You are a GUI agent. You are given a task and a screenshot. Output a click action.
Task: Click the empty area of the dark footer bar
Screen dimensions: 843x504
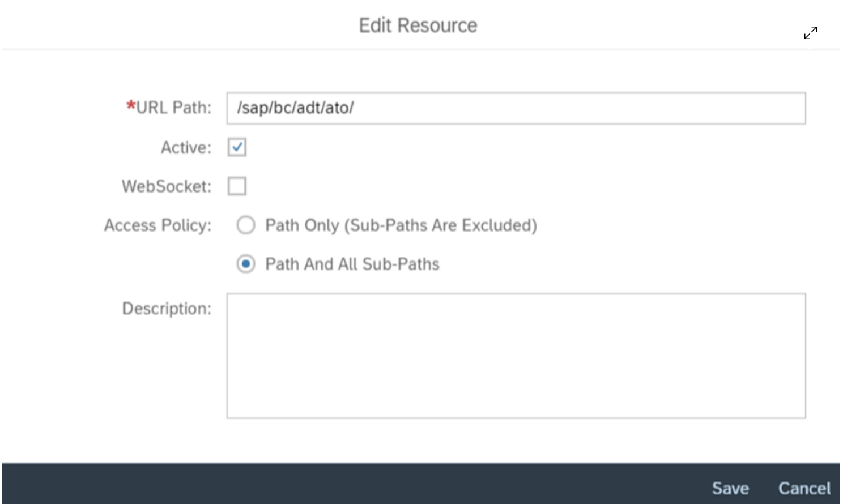coord(340,485)
